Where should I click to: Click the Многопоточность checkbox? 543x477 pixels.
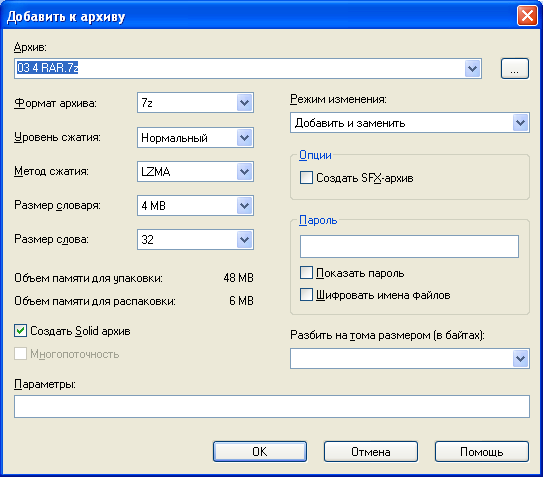coord(20,354)
